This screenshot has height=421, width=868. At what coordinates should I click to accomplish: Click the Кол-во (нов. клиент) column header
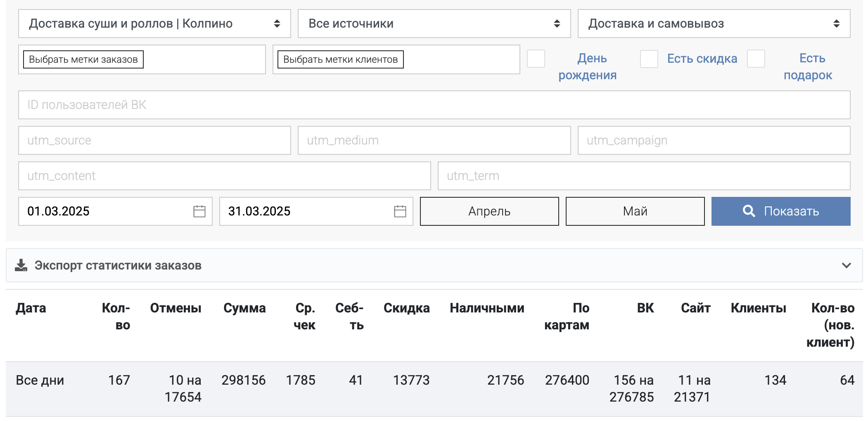click(x=830, y=325)
